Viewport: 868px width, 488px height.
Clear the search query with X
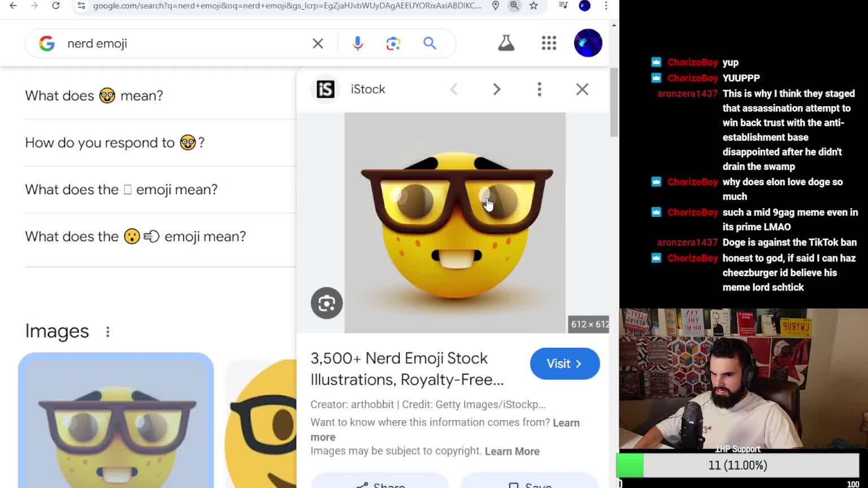point(318,43)
